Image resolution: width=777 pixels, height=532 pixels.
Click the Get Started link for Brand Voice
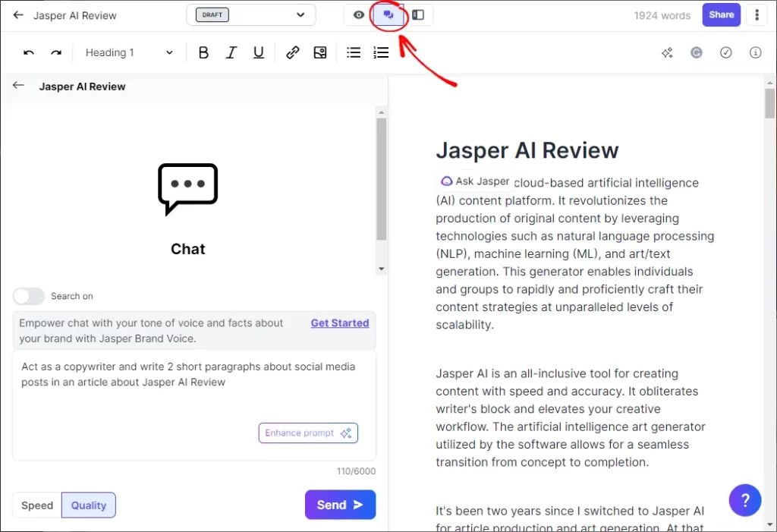(x=340, y=323)
